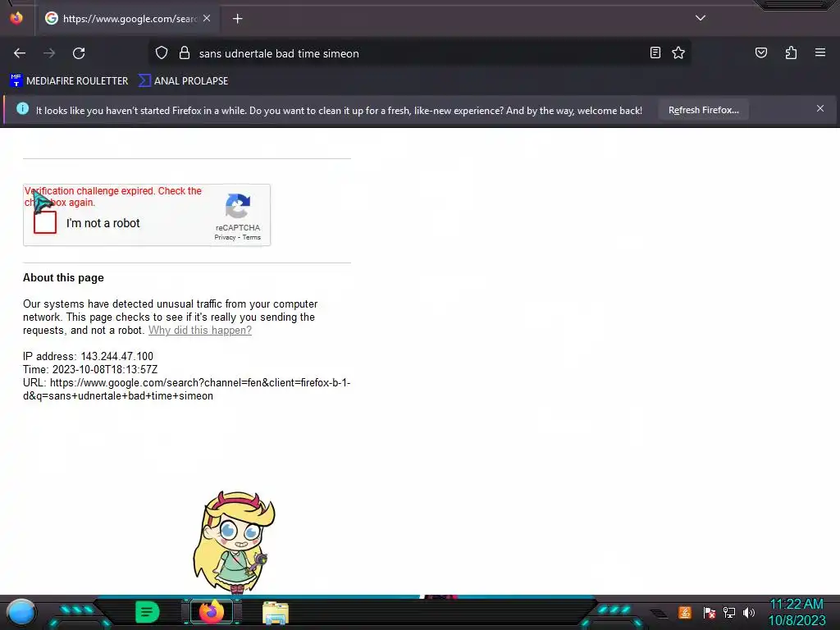Close the Google search tab
The width and height of the screenshot is (840, 630).
click(x=207, y=18)
